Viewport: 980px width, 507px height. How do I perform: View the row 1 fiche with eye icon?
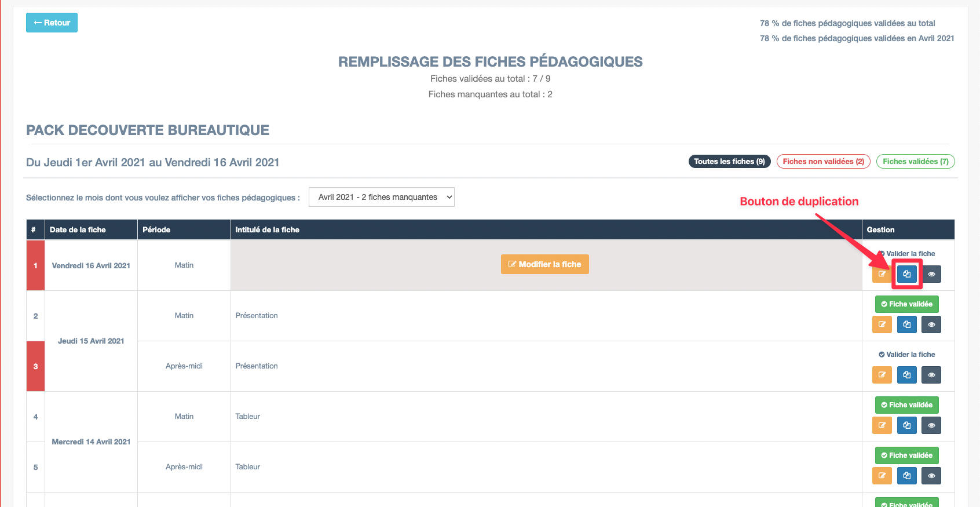click(931, 274)
